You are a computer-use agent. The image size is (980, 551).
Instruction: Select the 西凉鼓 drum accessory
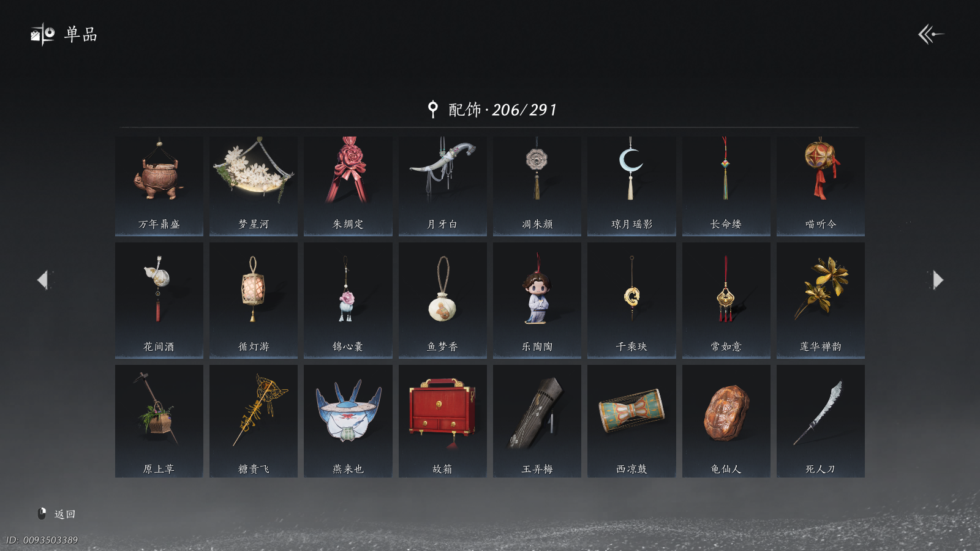(631, 421)
